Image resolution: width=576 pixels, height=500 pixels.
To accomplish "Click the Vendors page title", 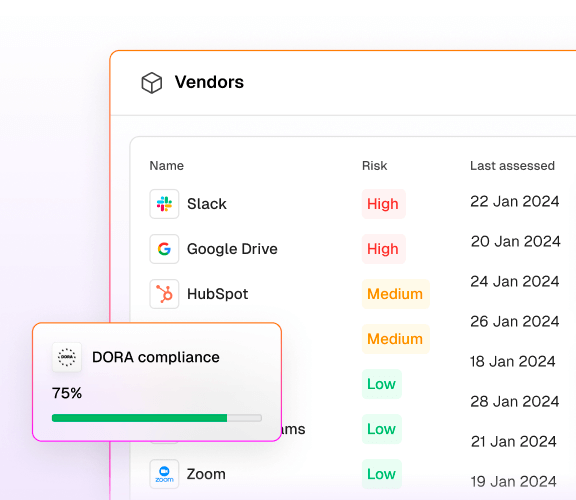I will click(x=209, y=82).
